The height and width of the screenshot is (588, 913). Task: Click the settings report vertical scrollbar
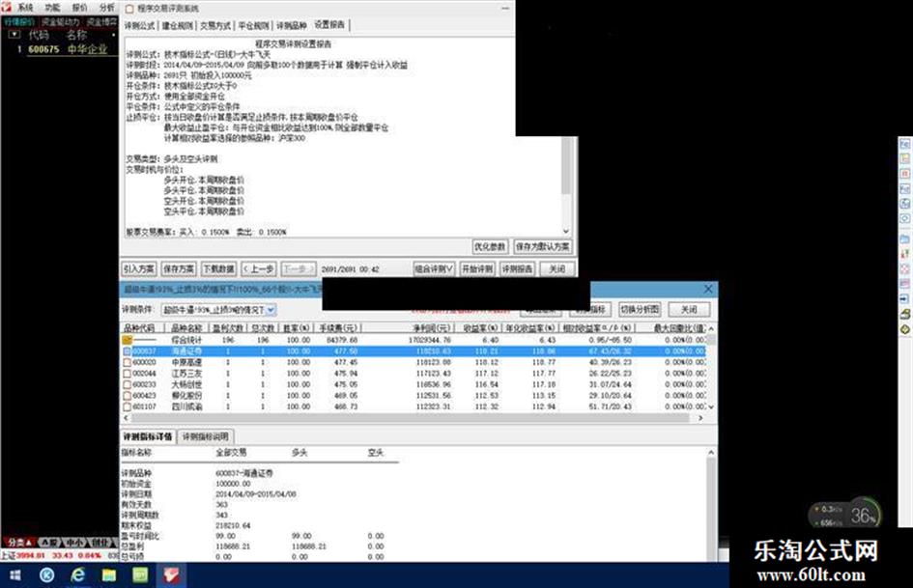click(565, 166)
